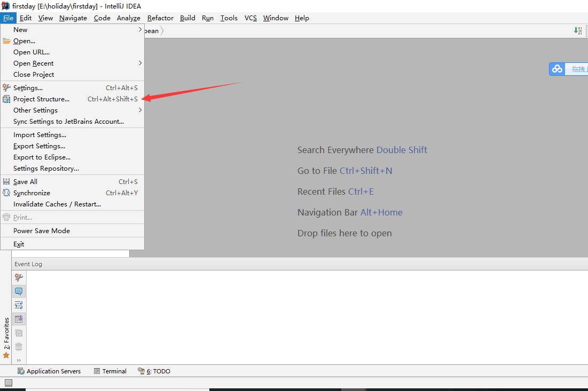Viewport: 588px width, 391px height.
Task: Open the Edit menu
Action: (26, 18)
